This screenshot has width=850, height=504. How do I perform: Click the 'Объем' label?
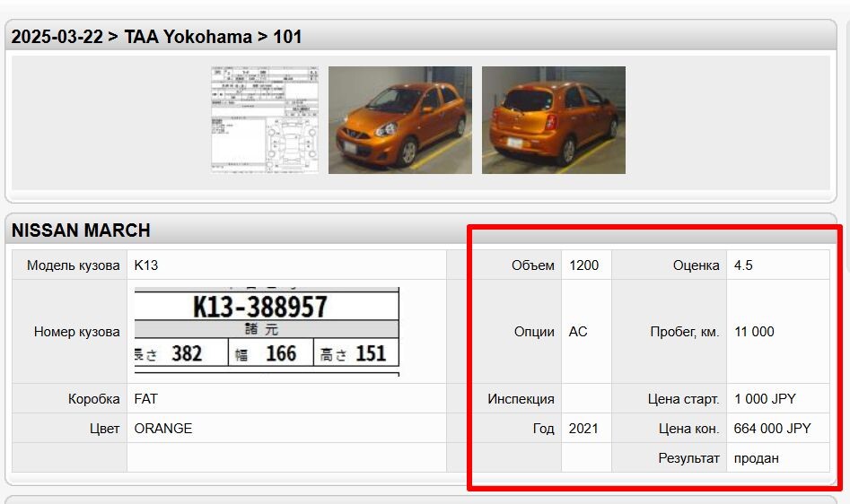click(x=533, y=265)
